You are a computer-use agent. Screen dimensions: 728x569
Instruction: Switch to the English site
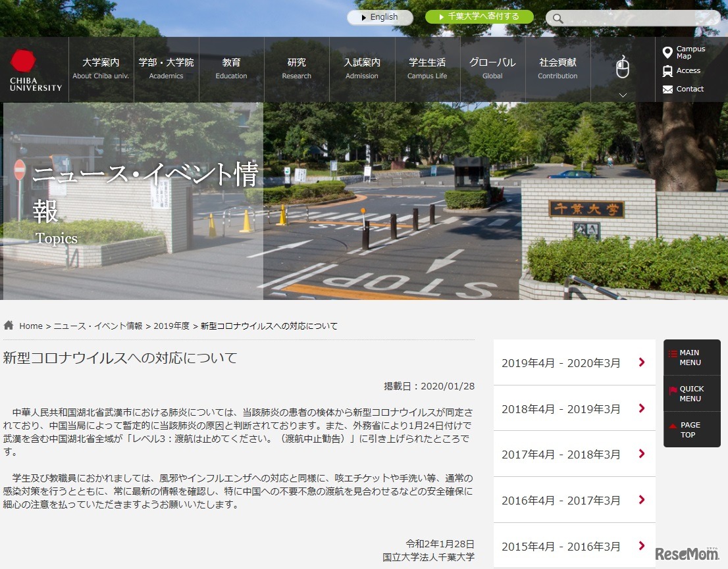click(x=380, y=16)
